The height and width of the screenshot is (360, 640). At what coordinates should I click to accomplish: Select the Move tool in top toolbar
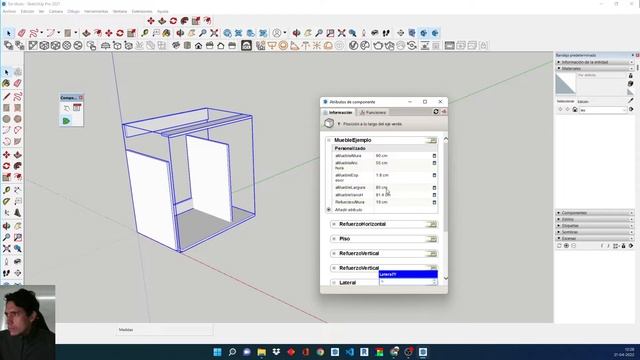pyautogui.click(x=109, y=33)
